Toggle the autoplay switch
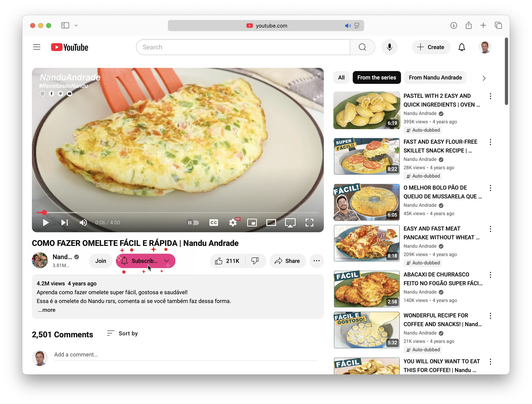The height and width of the screenshot is (404, 532). tap(193, 223)
